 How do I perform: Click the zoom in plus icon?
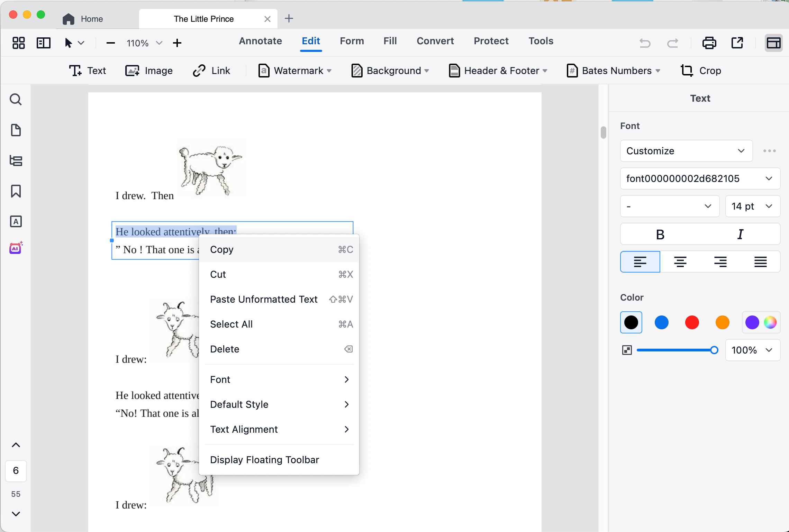(177, 43)
